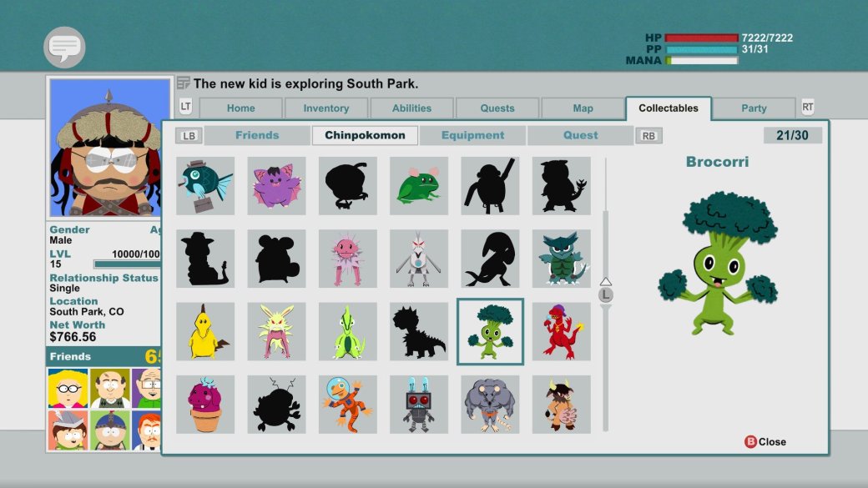Select the pink spiky urchin Chinpokomon
This screenshot has height=488, width=868.
348,259
